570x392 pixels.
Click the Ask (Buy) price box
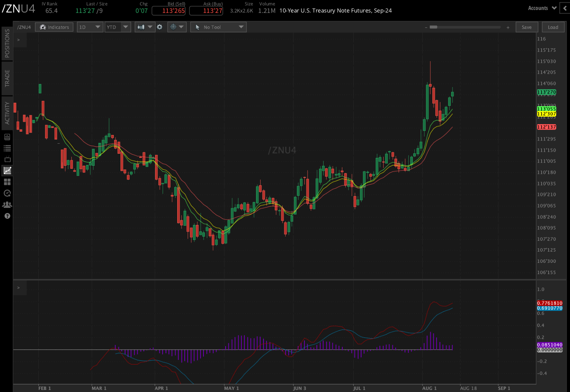coord(206,11)
